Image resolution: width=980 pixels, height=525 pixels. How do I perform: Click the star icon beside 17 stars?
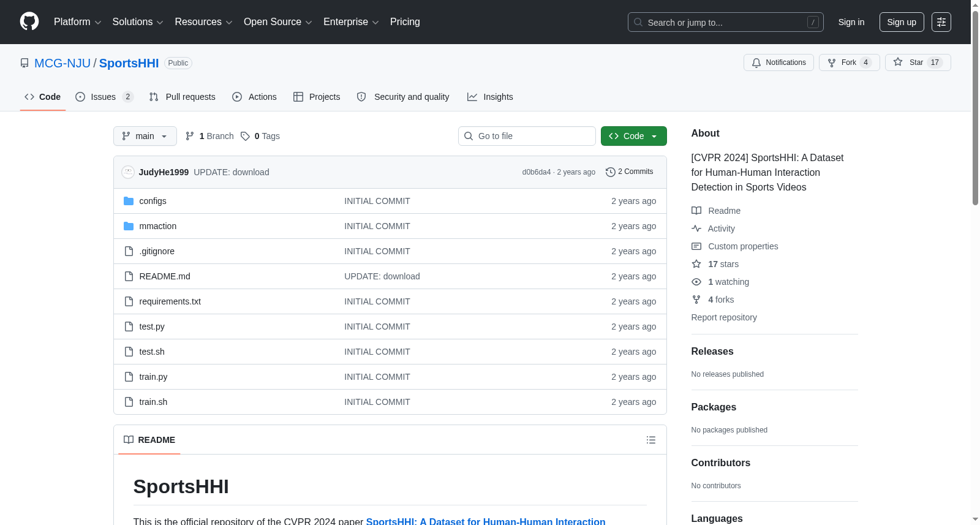coord(696,264)
